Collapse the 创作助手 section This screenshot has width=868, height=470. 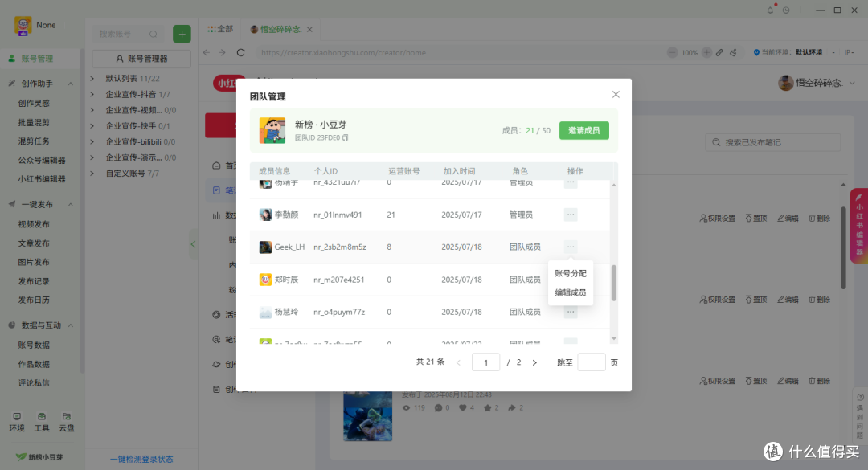tap(71, 84)
